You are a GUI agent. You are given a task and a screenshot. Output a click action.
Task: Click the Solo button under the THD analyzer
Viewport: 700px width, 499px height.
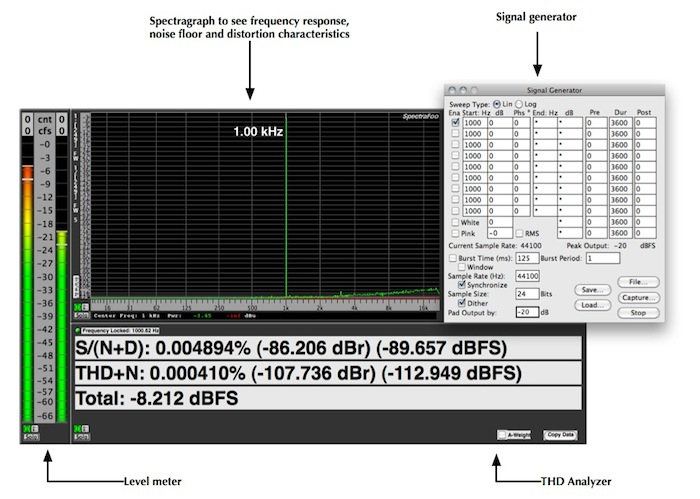(x=81, y=435)
